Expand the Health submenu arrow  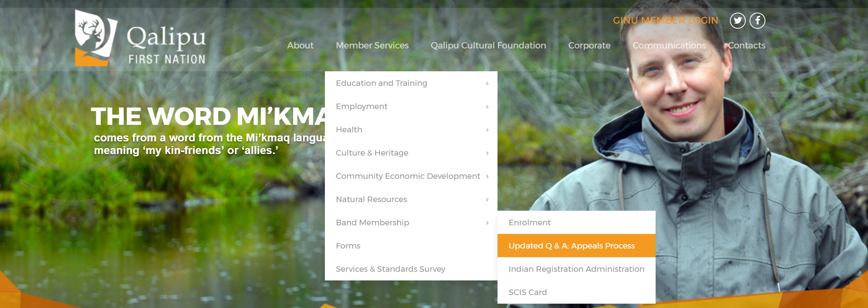[487, 130]
